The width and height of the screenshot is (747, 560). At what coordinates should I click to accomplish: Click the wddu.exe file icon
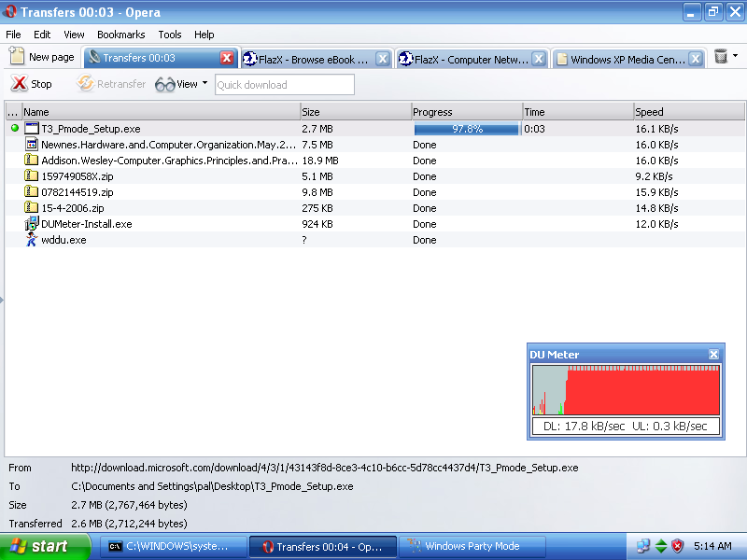coord(31,240)
